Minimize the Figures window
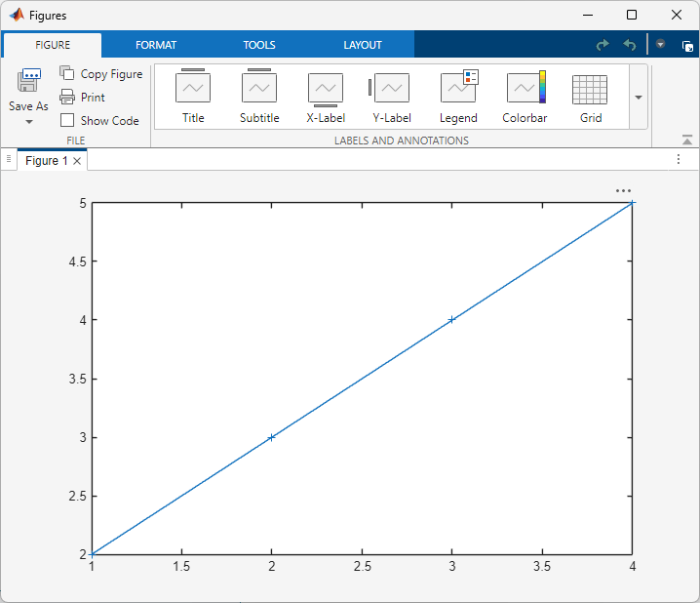Image resolution: width=700 pixels, height=603 pixels. point(588,15)
